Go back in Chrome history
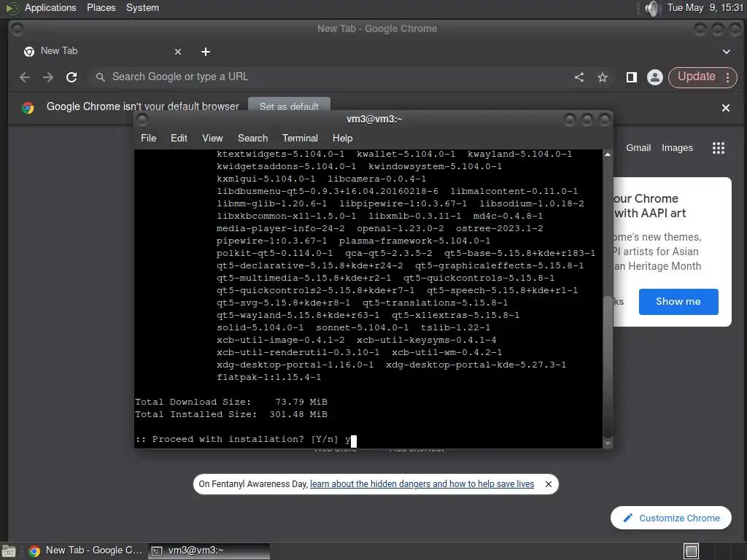The height and width of the screenshot is (560, 747). (25, 77)
